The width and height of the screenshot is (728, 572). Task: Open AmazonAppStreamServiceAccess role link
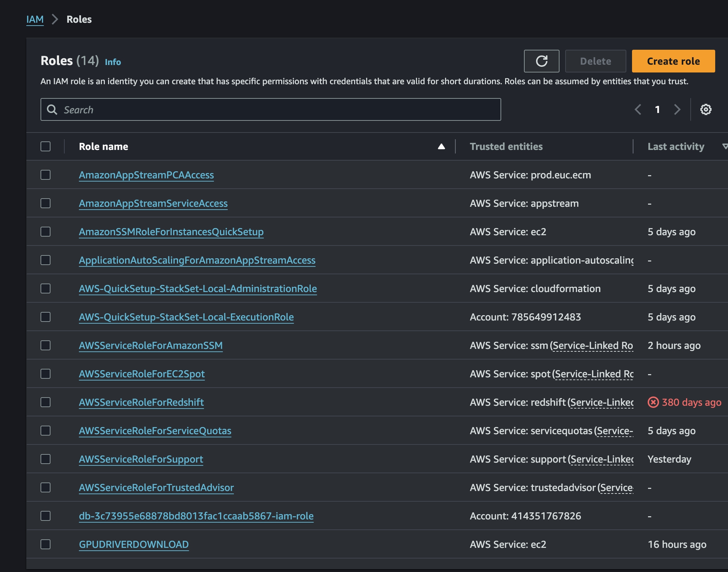coord(153,203)
